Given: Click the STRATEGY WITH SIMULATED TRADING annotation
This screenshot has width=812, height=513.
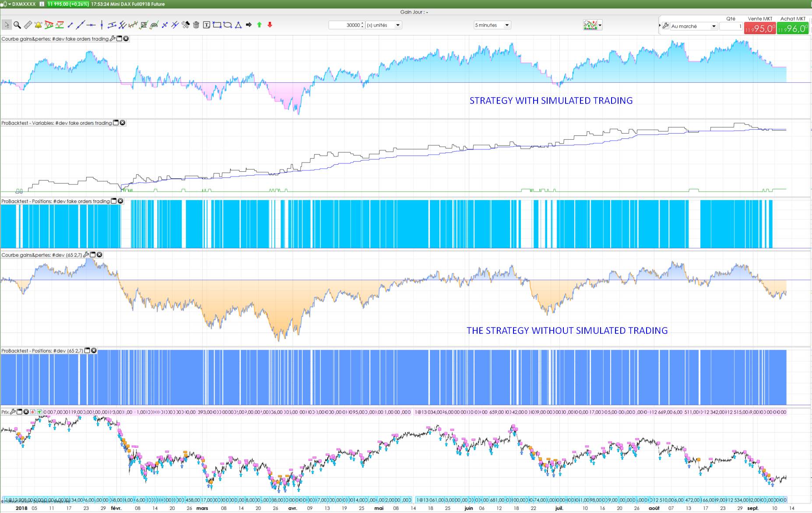Looking at the screenshot, I should coord(551,100).
